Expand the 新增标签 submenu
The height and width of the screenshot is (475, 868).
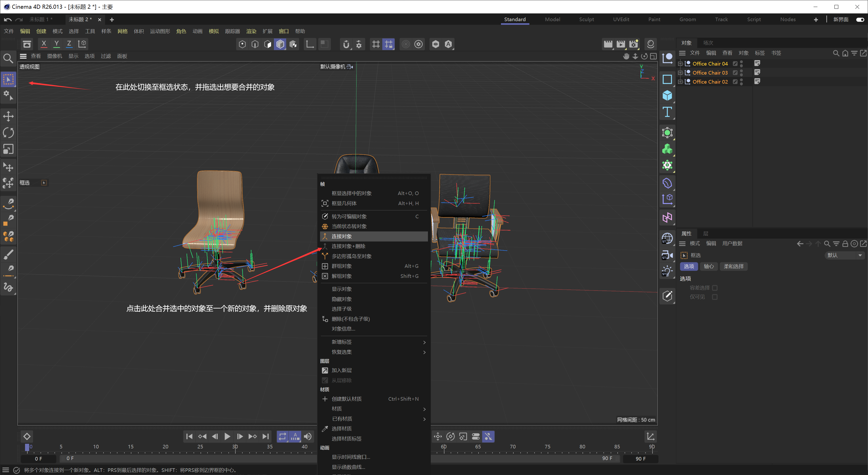click(373, 342)
